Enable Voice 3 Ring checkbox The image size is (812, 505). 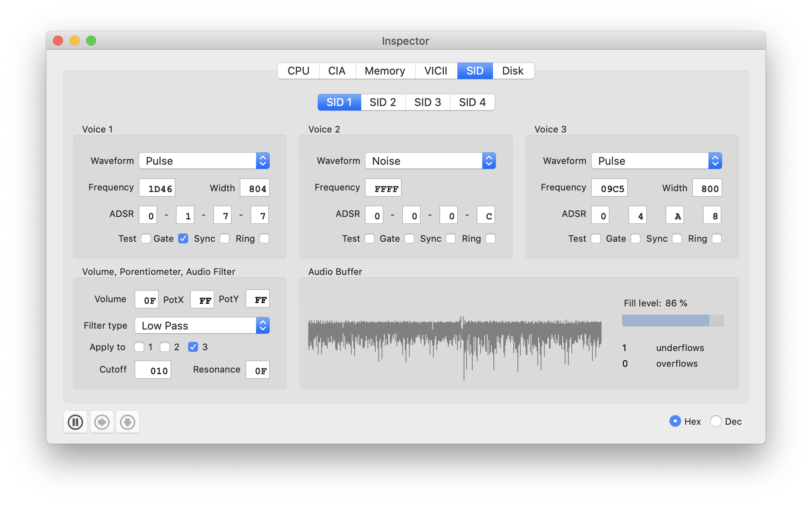pyautogui.click(x=717, y=238)
